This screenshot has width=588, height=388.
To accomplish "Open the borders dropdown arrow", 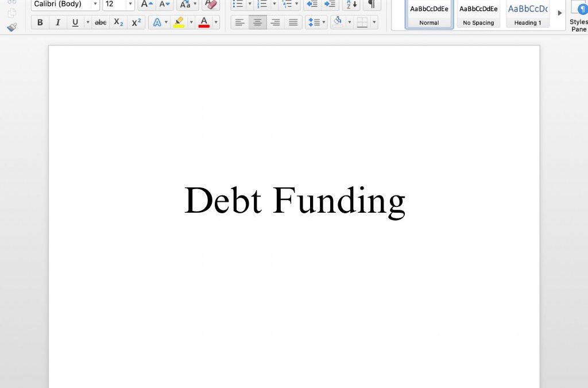I will click(374, 22).
